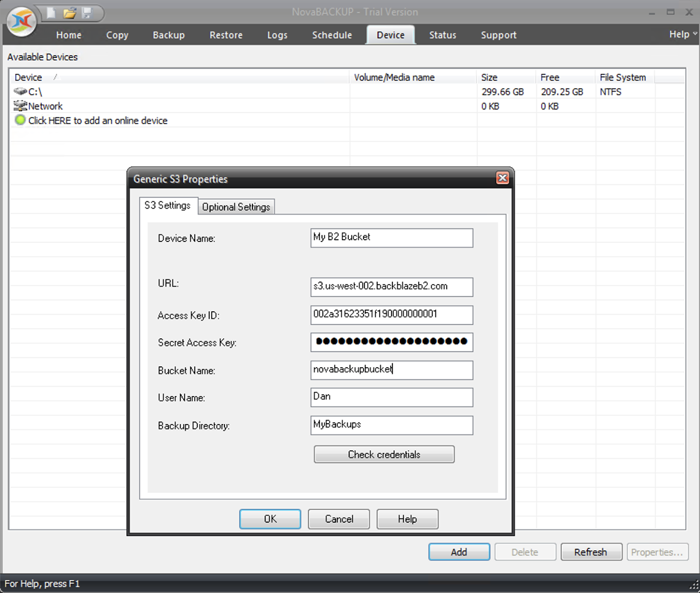Click the Size column header

[x=506, y=77]
